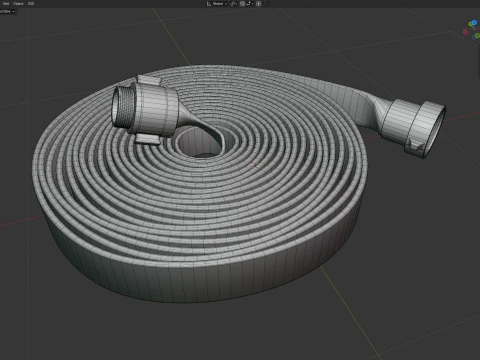Open the pivot point dropdown

pyautogui.click(x=233, y=4)
